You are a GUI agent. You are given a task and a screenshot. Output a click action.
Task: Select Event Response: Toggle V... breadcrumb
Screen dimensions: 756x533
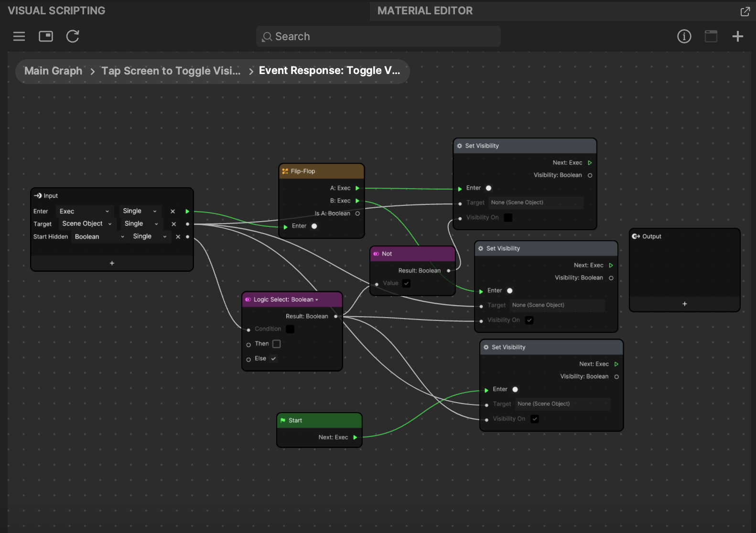[329, 71]
